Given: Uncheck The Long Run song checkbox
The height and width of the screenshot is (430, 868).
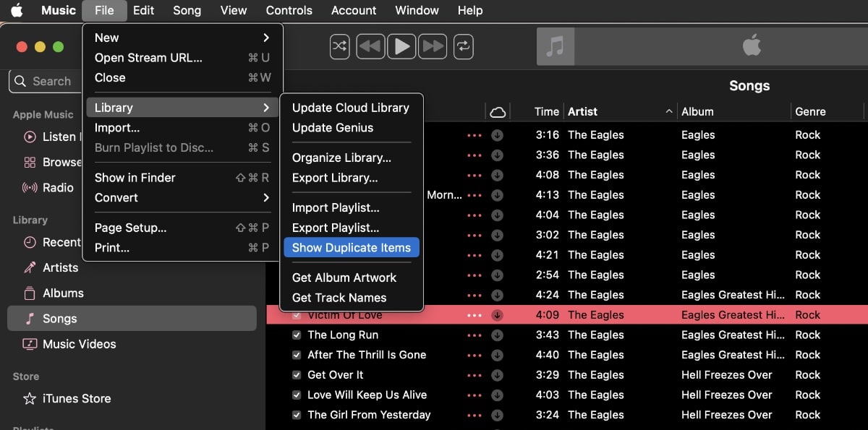Looking at the screenshot, I should [297, 335].
